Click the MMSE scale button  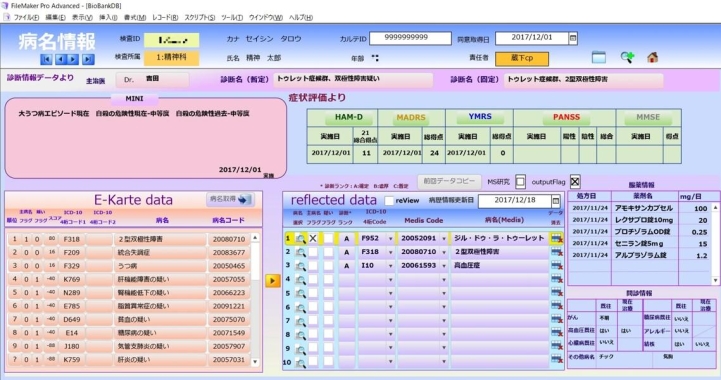648,117
